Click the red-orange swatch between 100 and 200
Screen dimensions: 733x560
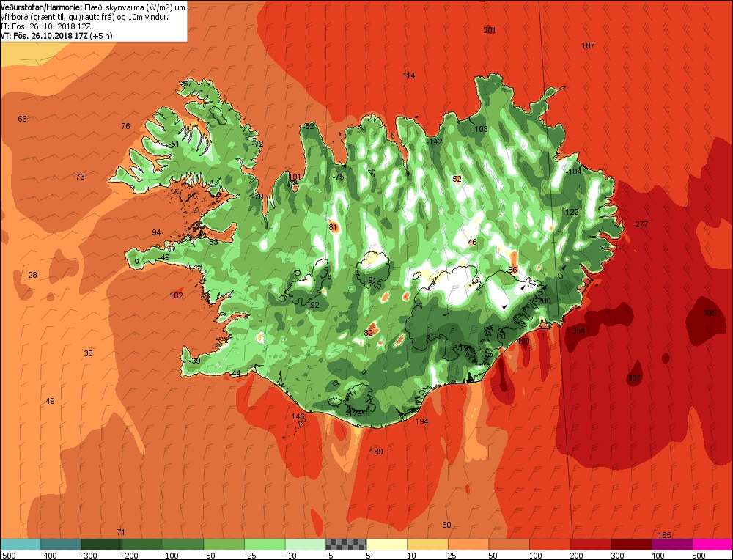(549, 545)
